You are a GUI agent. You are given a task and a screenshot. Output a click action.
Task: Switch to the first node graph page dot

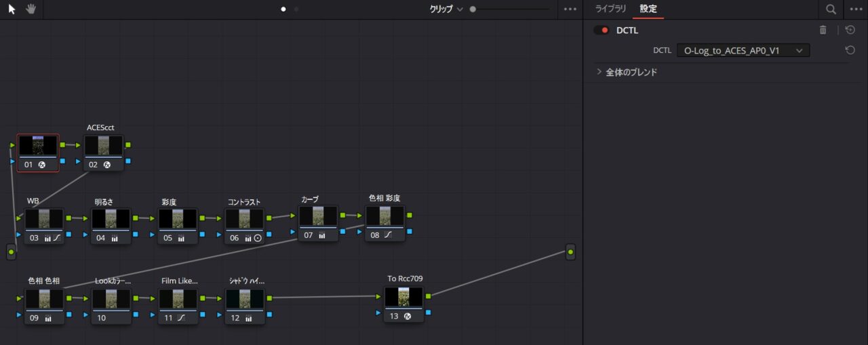click(283, 9)
